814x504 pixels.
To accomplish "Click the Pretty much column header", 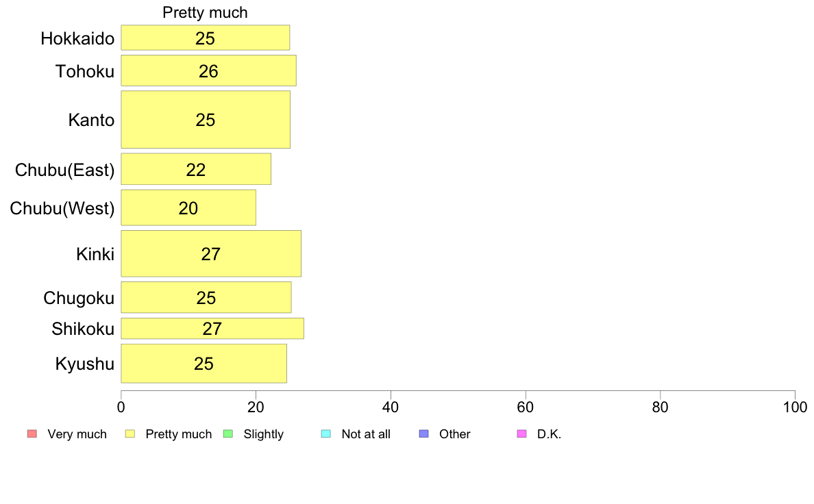I will (x=205, y=12).
